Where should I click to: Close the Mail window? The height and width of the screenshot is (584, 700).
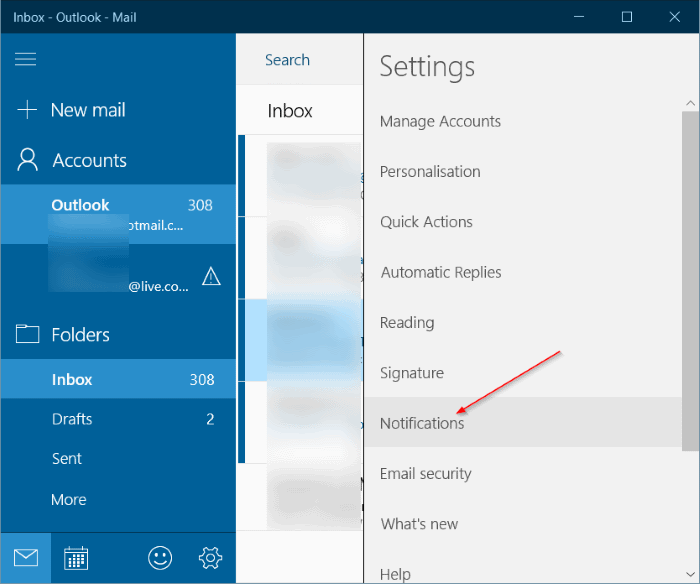(x=675, y=17)
